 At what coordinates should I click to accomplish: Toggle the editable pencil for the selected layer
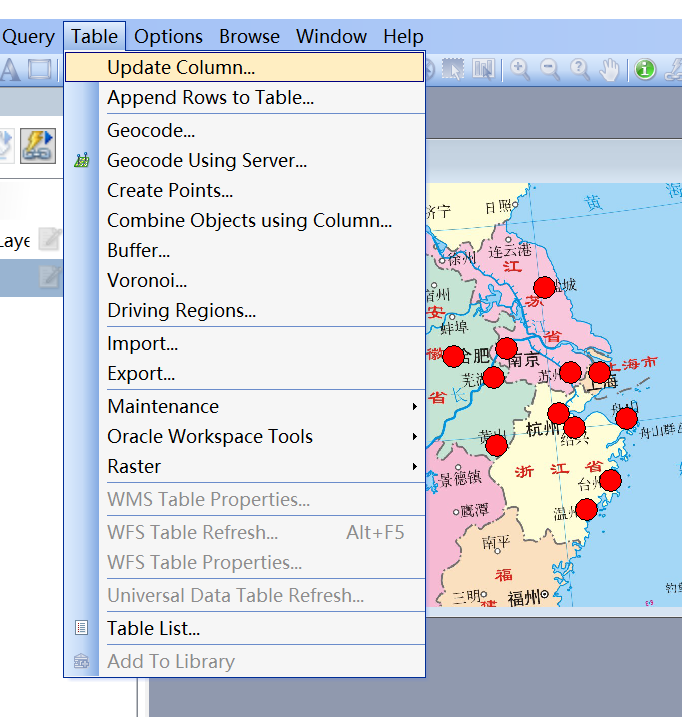(x=49, y=277)
